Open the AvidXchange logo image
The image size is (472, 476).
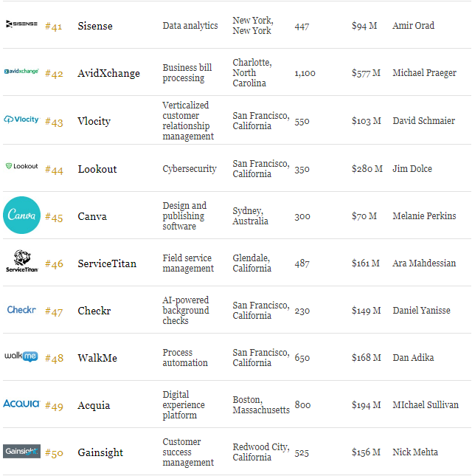(21, 72)
